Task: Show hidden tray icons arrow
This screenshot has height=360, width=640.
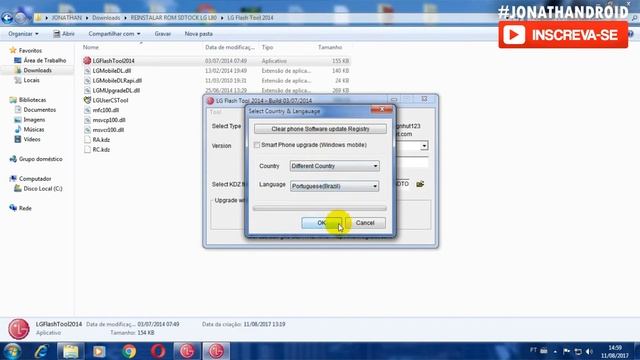Action: tap(555, 351)
